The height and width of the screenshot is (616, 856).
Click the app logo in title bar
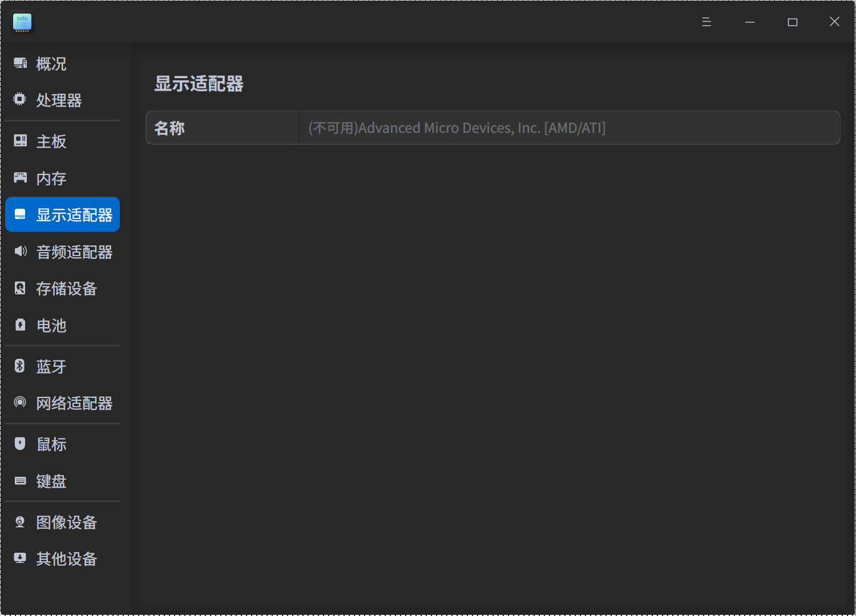pyautogui.click(x=22, y=22)
